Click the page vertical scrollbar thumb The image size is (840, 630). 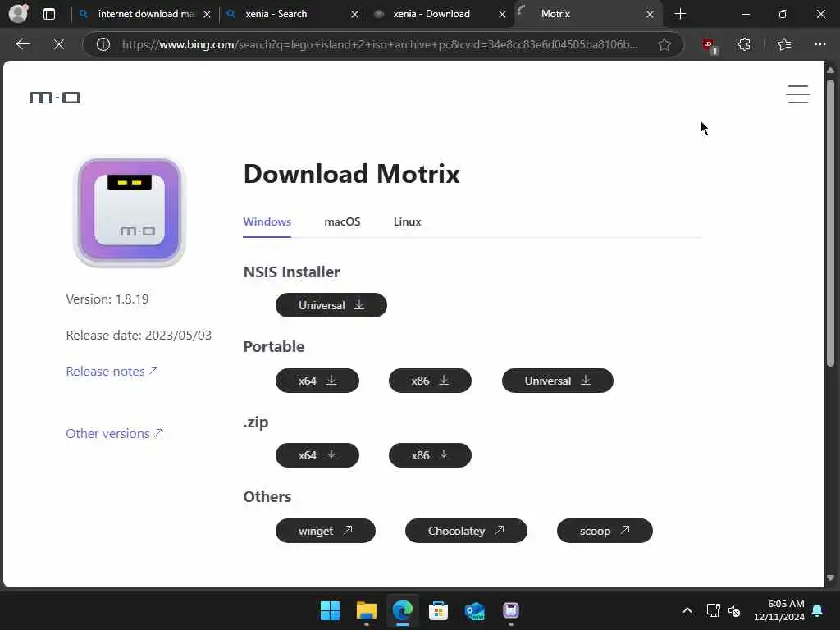click(x=830, y=222)
